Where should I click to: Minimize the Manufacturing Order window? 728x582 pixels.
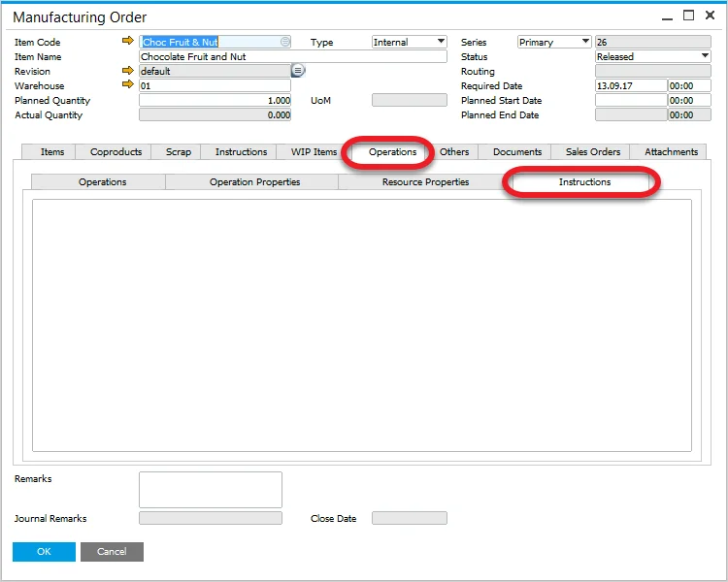(666, 16)
